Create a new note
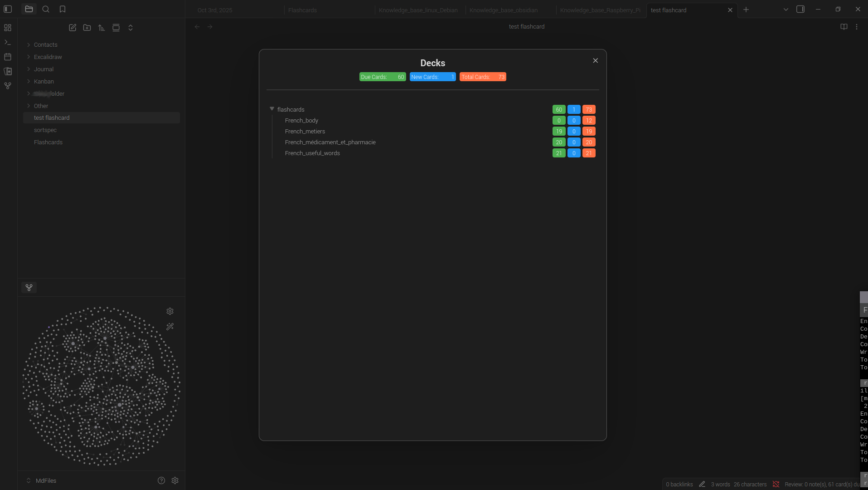The height and width of the screenshot is (490, 868). click(x=73, y=28)
